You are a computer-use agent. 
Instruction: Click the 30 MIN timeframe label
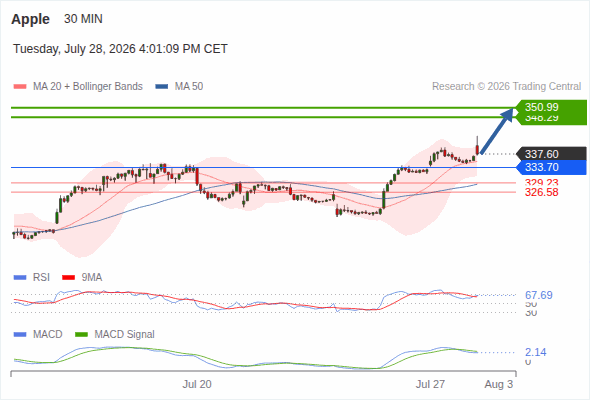point(83,19)
